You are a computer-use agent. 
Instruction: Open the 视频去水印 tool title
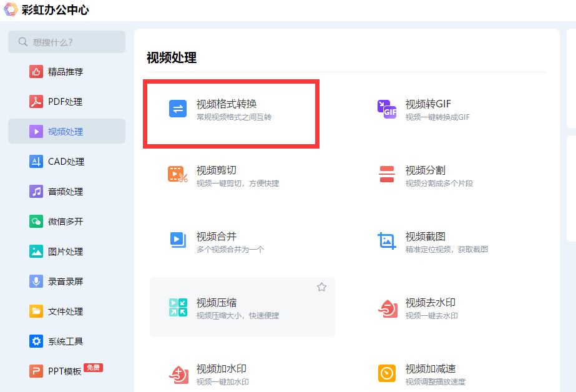pos(430,303)
